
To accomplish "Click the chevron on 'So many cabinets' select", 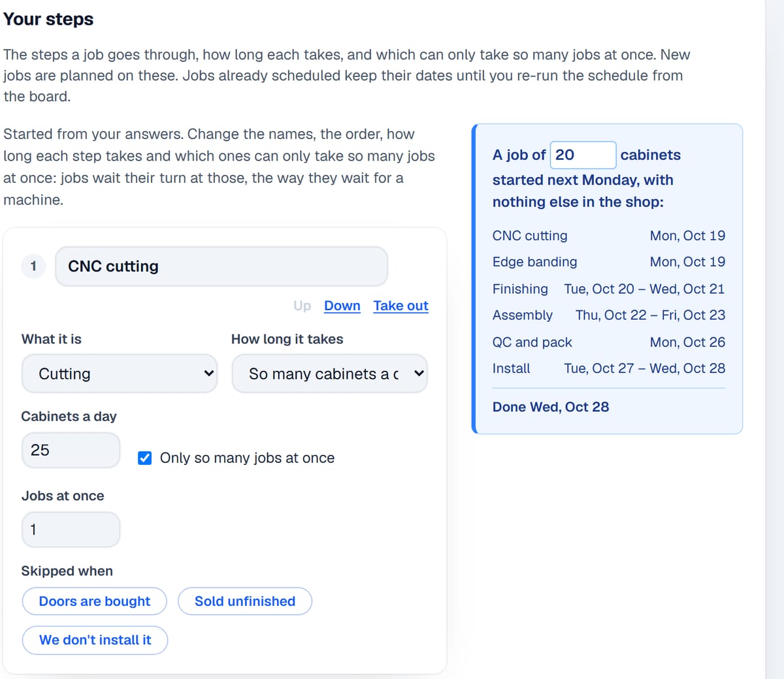I will point(419,373).
